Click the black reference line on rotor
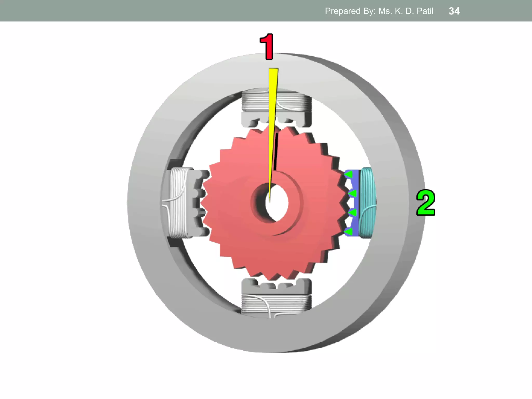This screenshot has width=532, height=399. (276, 151)
